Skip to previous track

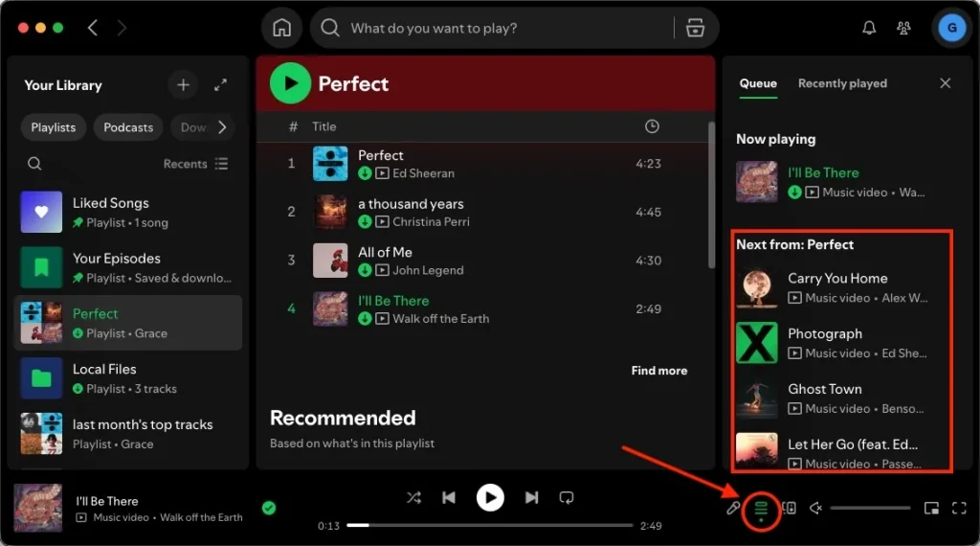449,497
